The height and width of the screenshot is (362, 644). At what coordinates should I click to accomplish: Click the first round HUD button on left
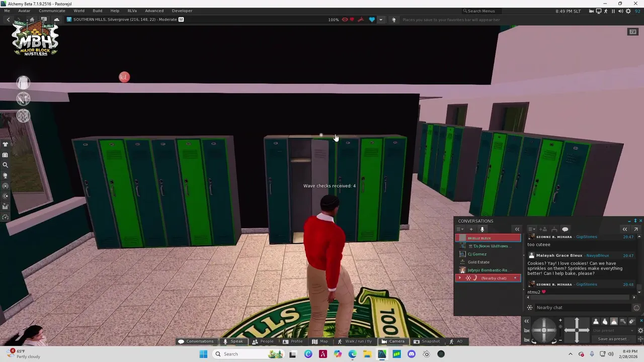[23, 82]
